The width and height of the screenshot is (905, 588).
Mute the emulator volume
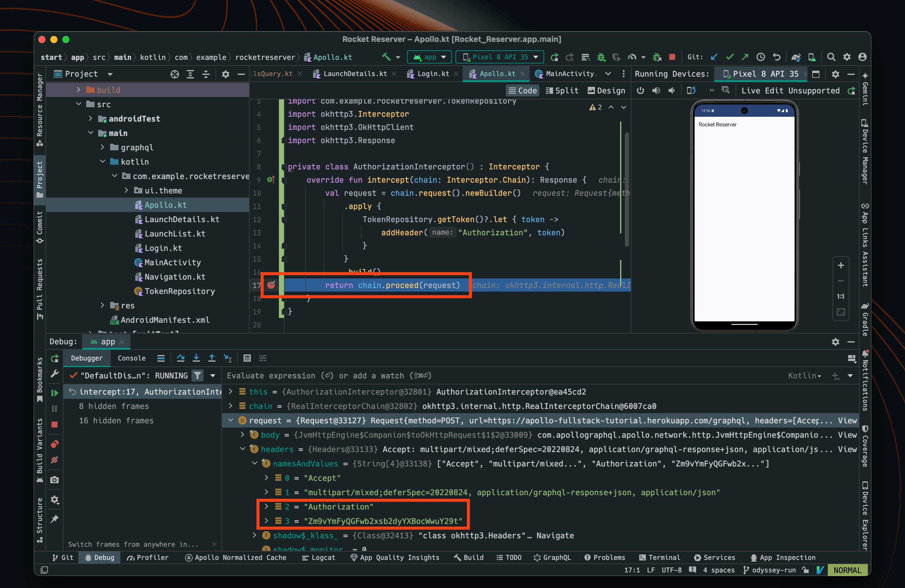click(x=672, y=90)
